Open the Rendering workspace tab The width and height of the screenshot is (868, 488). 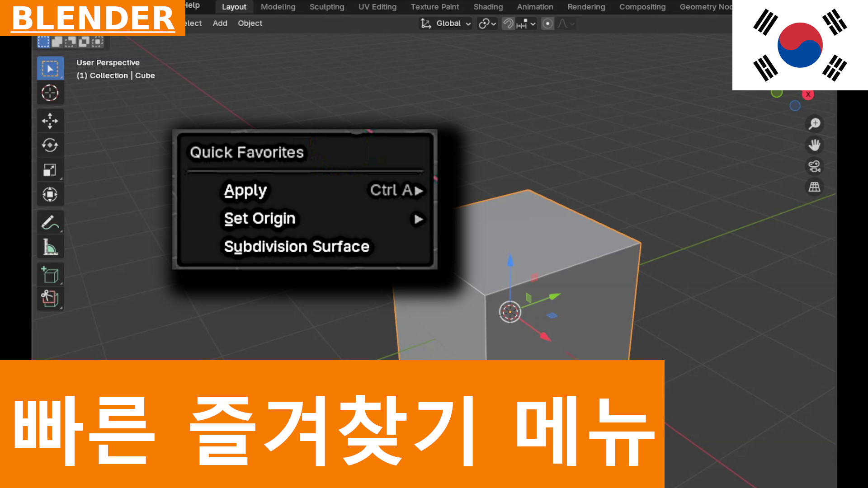pos(586,7)
